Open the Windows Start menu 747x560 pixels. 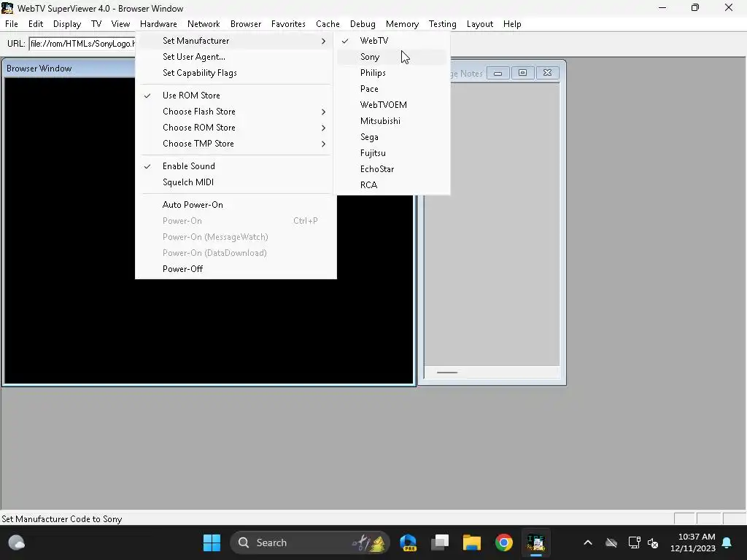tap(212, 542)
